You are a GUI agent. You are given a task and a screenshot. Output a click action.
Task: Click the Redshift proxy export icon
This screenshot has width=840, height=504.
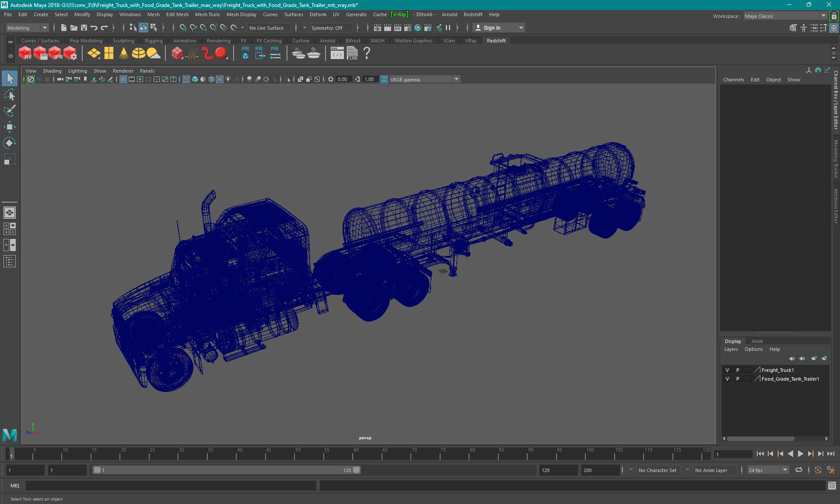[260, 53]
